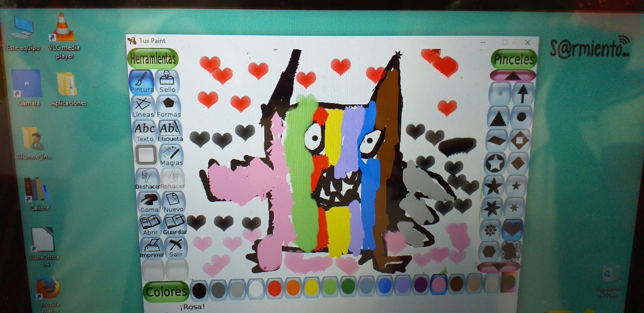
Task: Open Este equipo desktop icon
Action: click(x=23, y=33)
